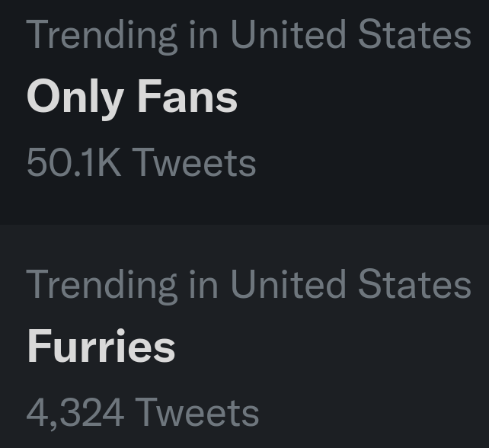Click "United States" text above Furries
The image size is (489, 448).
click(350, 284)
